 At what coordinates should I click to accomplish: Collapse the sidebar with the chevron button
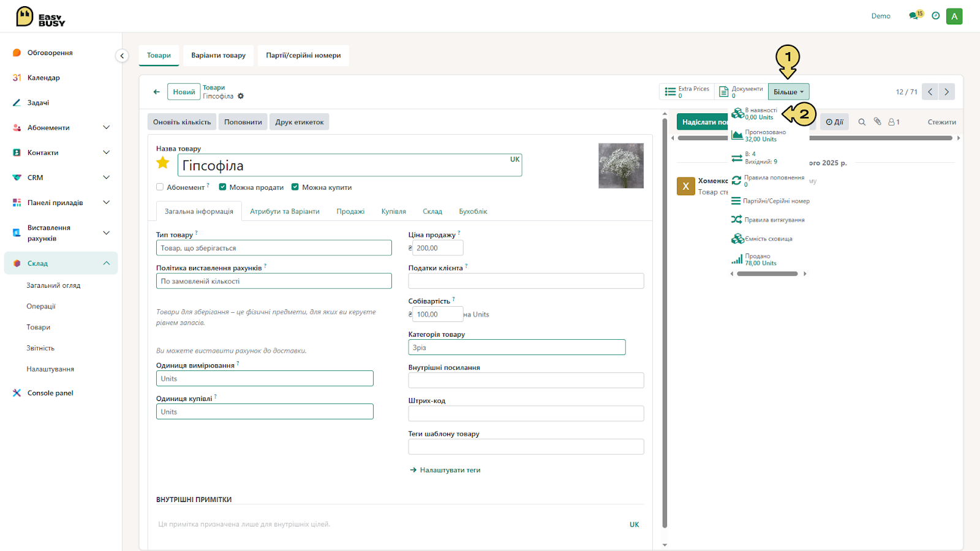(122, 56)
